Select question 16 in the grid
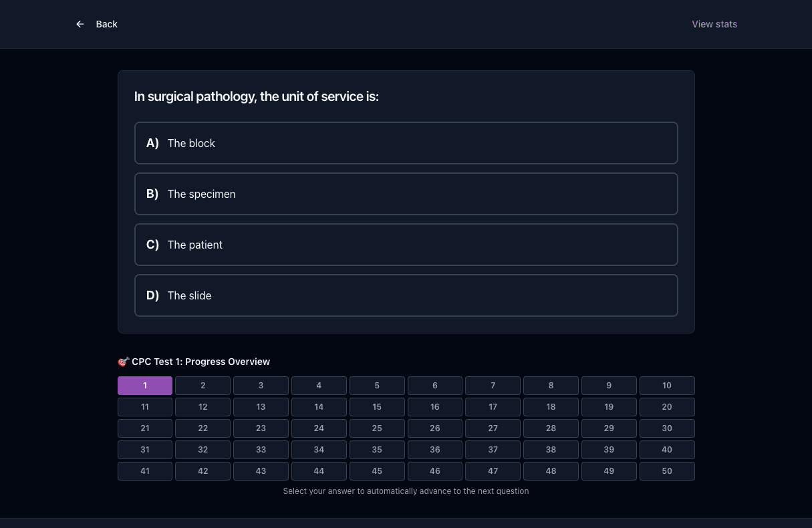Screen dimensions: 812x528 pos(435,407)
